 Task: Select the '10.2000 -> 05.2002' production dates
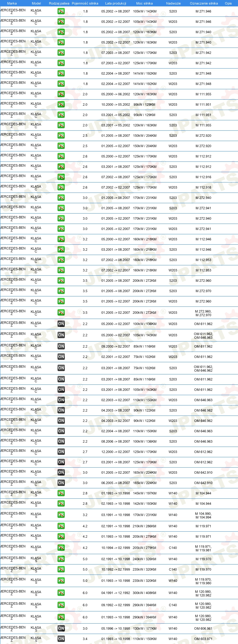[116, 104]
